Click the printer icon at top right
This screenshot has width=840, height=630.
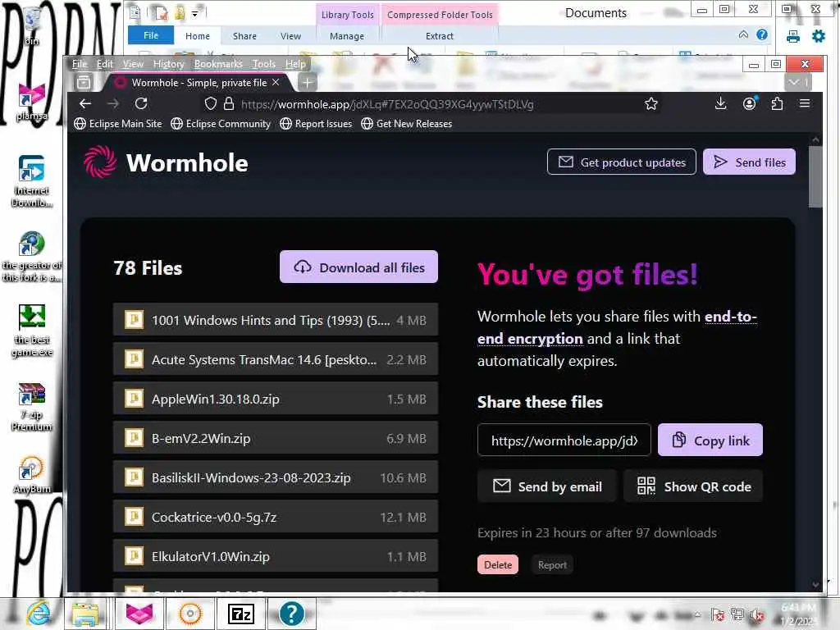793,36
